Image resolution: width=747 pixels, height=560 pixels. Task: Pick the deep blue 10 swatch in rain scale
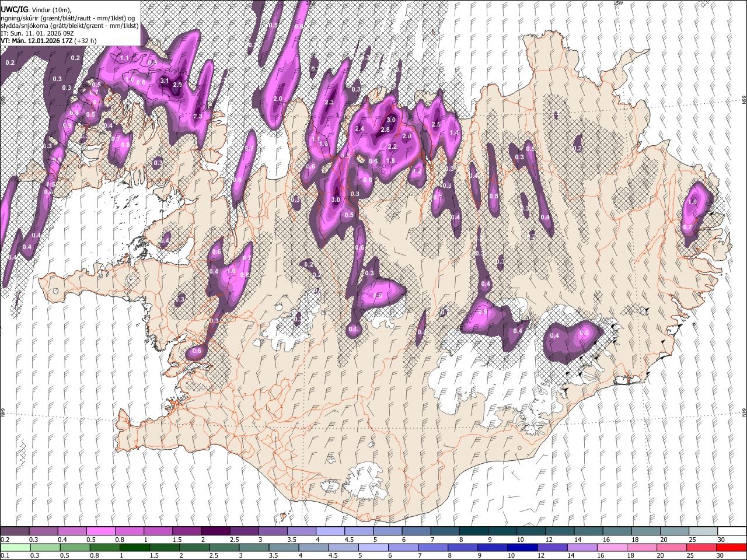tap(522, 547)
